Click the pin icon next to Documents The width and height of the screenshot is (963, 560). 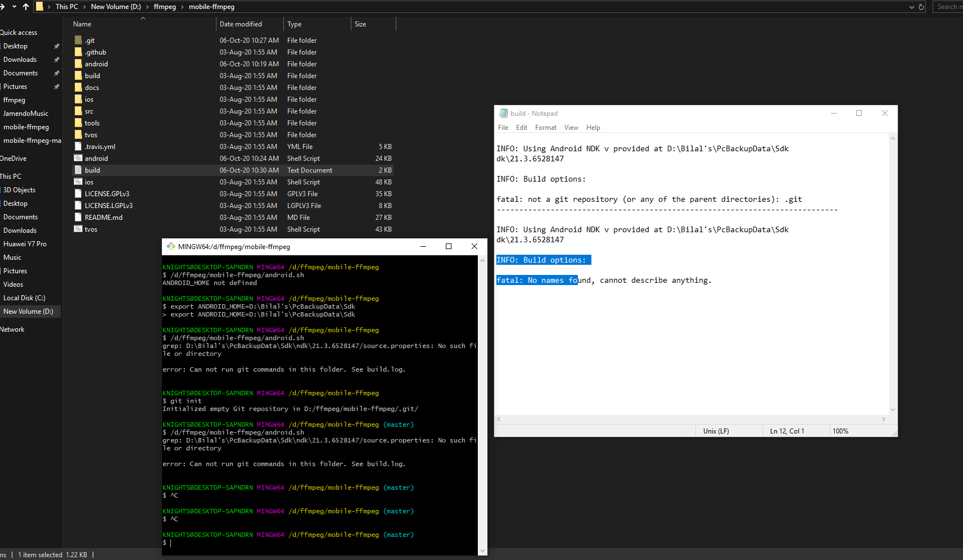[x=56, y=73]
